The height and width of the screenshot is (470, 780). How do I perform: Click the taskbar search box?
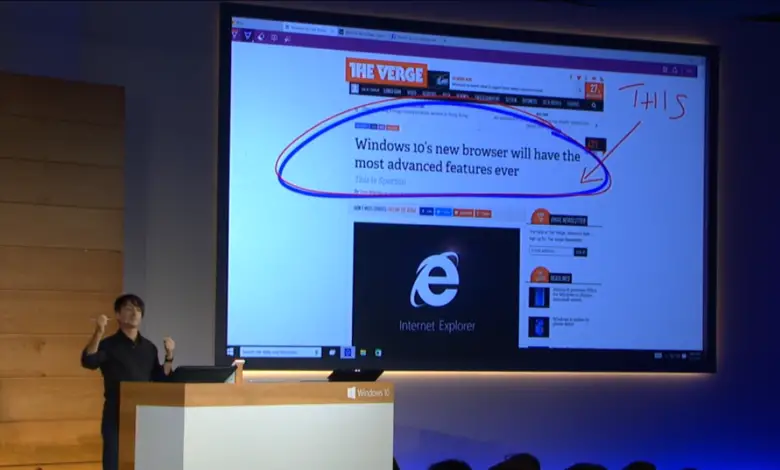(280, 352)
